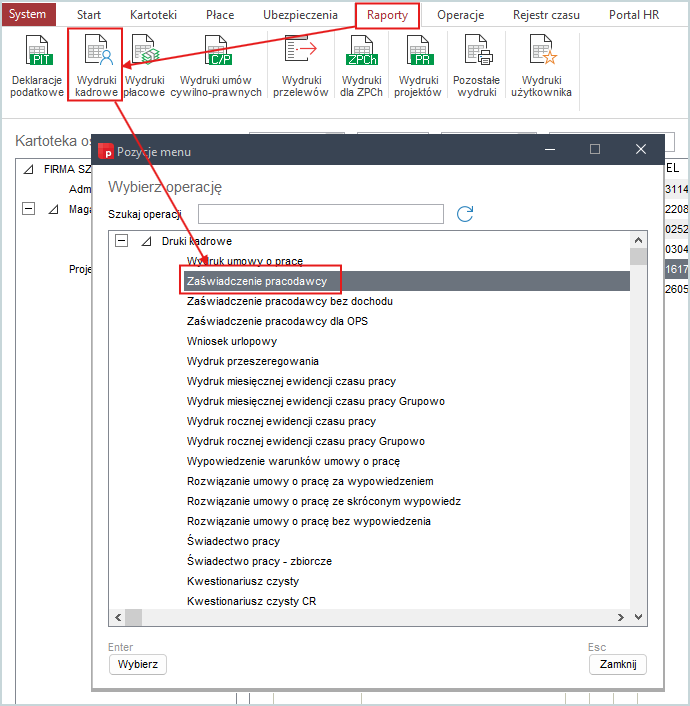Open Wydruki projektów reports
Screen dimensions: 690x706
coord(418,66)
